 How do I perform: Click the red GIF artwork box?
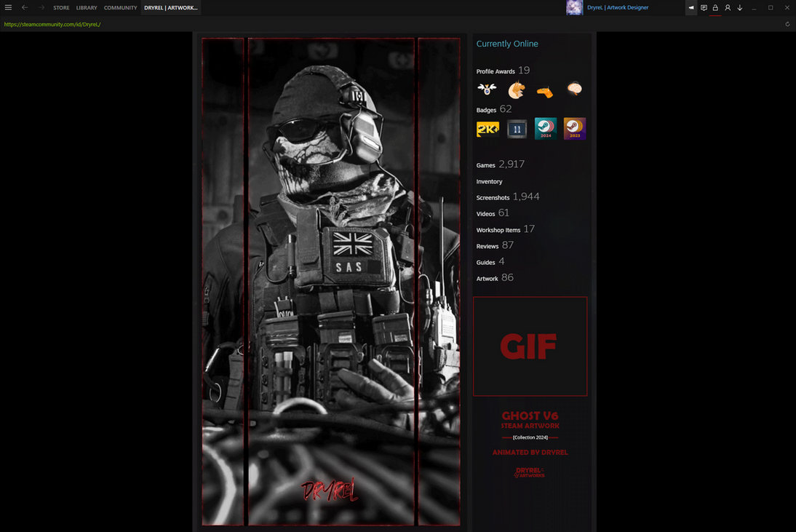(530, 346)
